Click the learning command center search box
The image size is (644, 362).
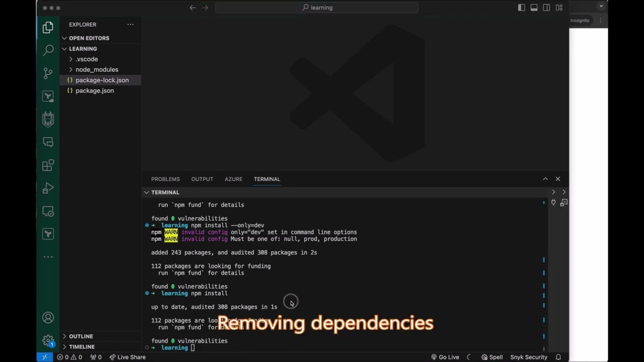(x=316, y=8)
